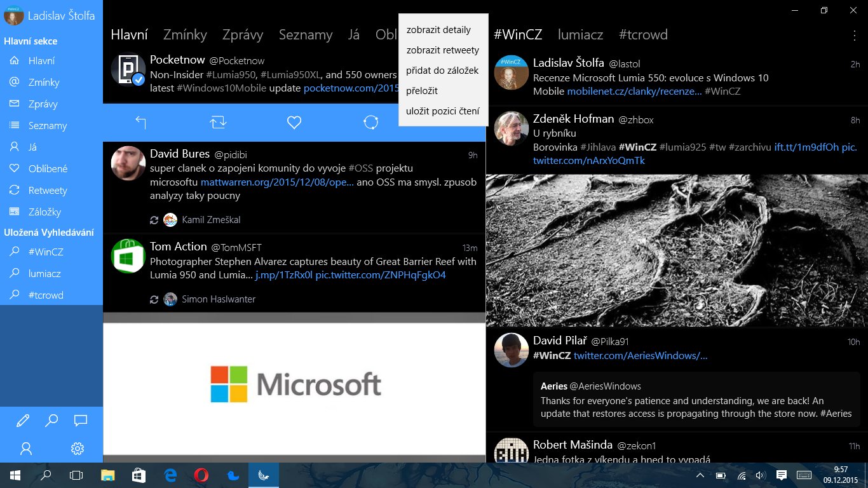Click Tom Action profile avatar

pos(128,256)
